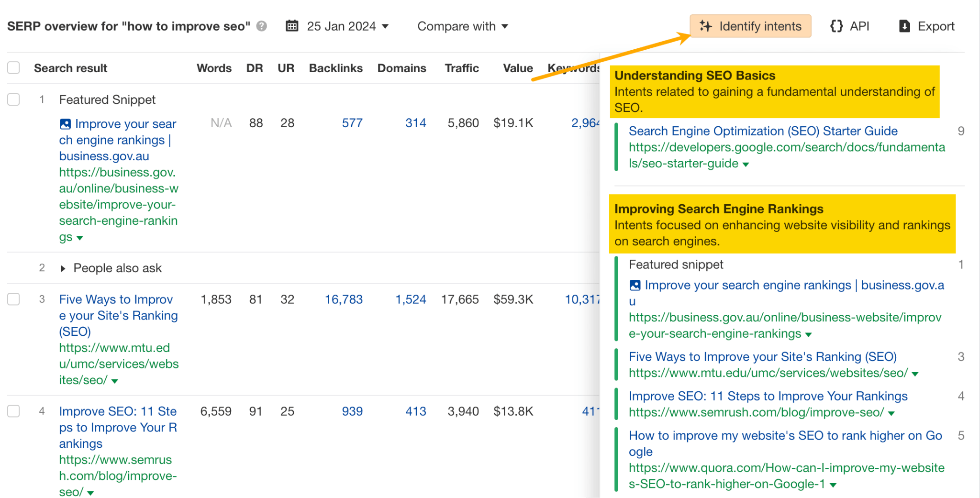This screenshot has height=498, width=980.
Task: Click the help question mark beside the title
Action: coord(261,26)
